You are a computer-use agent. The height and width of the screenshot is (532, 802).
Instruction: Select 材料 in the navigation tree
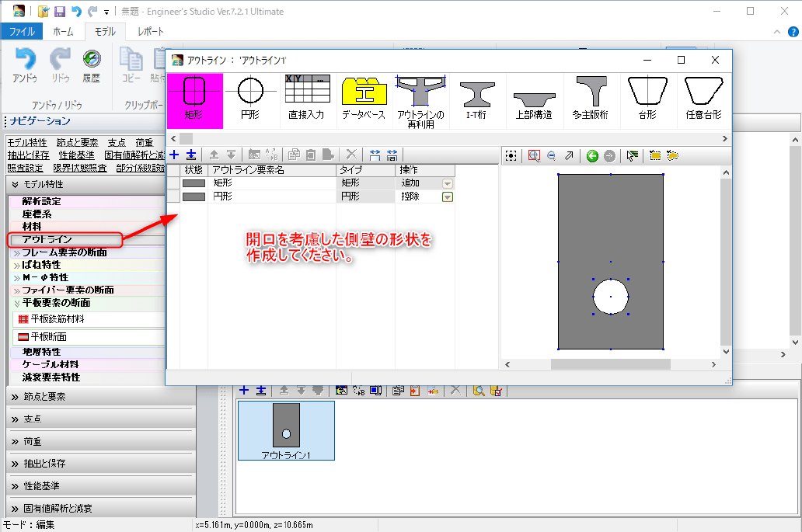pyautogui.click(x=32, y=227)
